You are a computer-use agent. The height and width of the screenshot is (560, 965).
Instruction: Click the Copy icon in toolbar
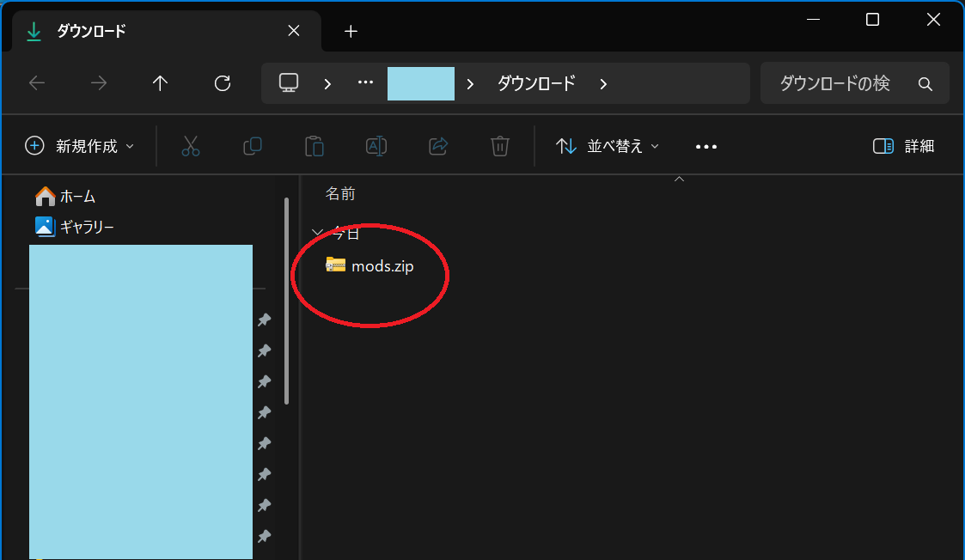click(x=253, y=146)
